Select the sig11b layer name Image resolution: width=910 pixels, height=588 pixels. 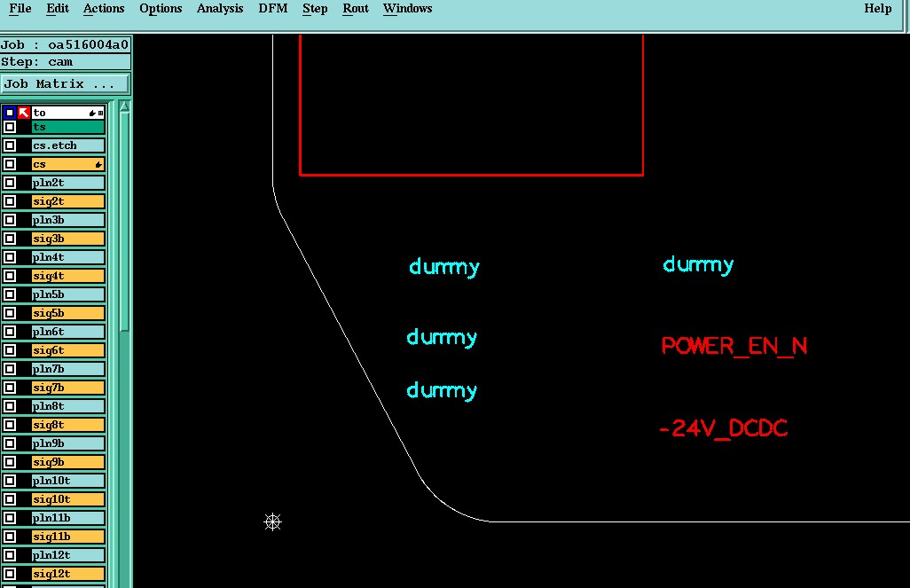[x=68, y=537]
